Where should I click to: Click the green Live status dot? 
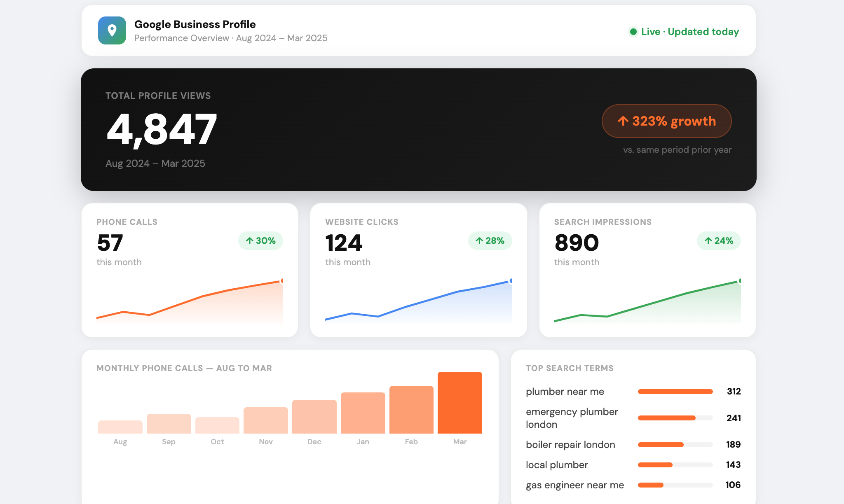tap(633, 32)
